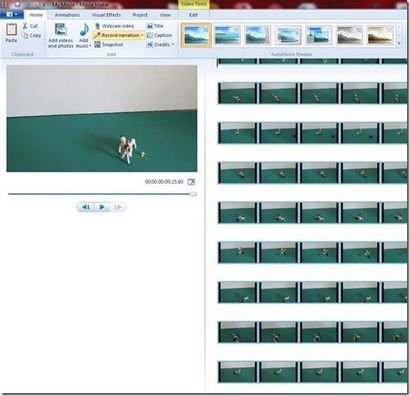
Task: Switch to the Animations tab
Action: [x=67, y=15]
